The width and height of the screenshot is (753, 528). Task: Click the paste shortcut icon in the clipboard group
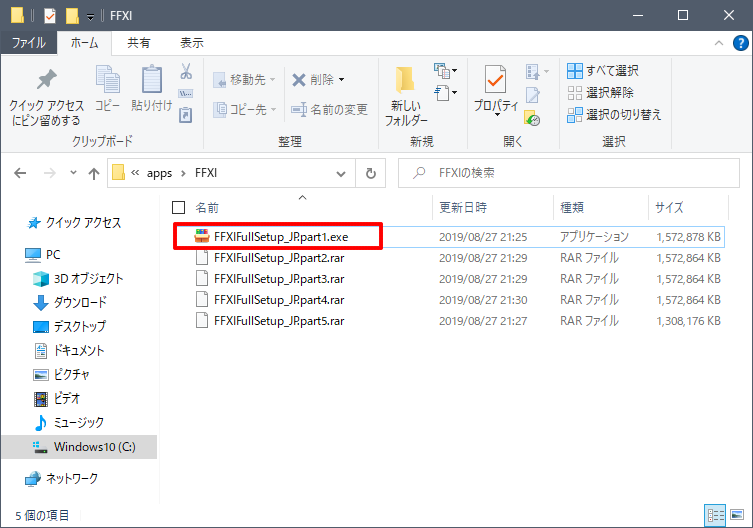(186, 115)
